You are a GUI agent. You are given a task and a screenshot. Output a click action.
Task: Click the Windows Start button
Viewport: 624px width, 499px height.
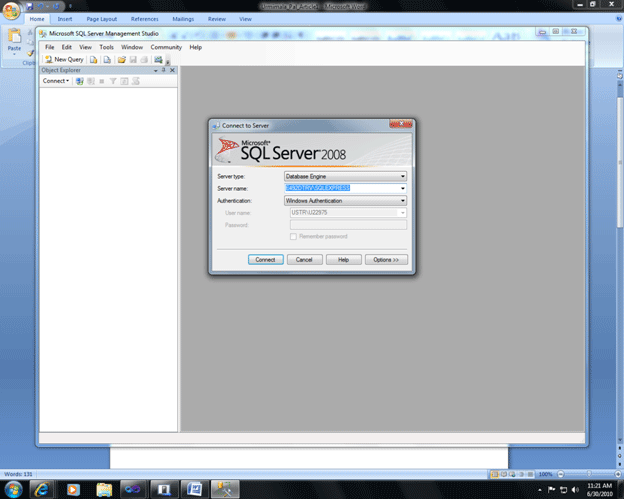click(13, 489)
